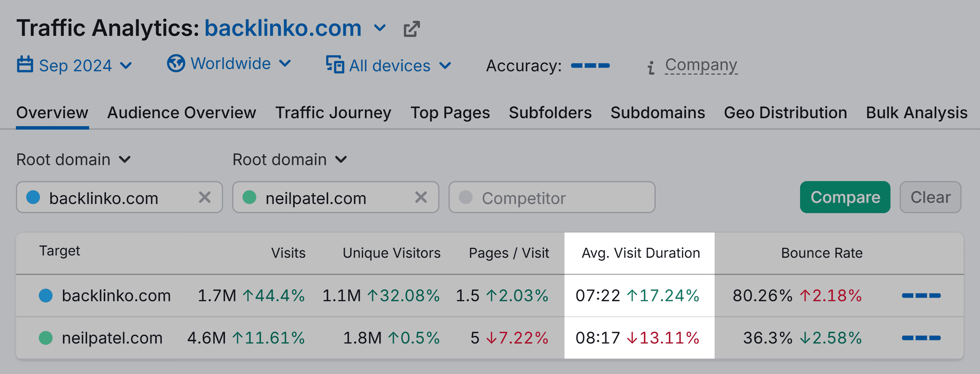Viewport: 980px width, 374px height.
Task: Click the 08:17 visit duration value
Action: (598, 338)
